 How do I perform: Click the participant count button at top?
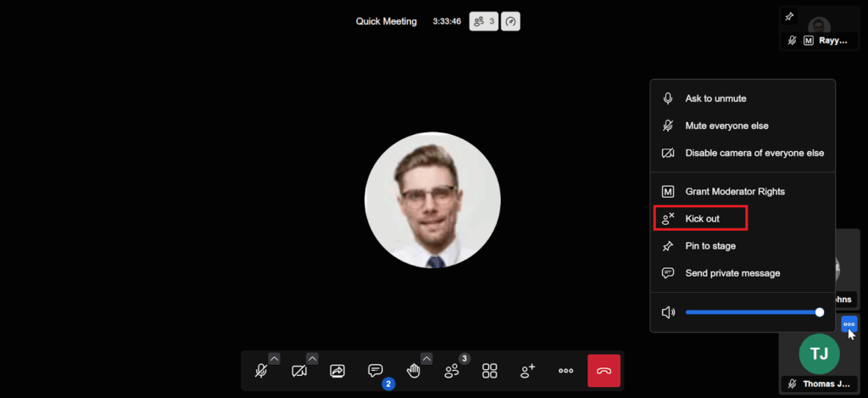484,21
